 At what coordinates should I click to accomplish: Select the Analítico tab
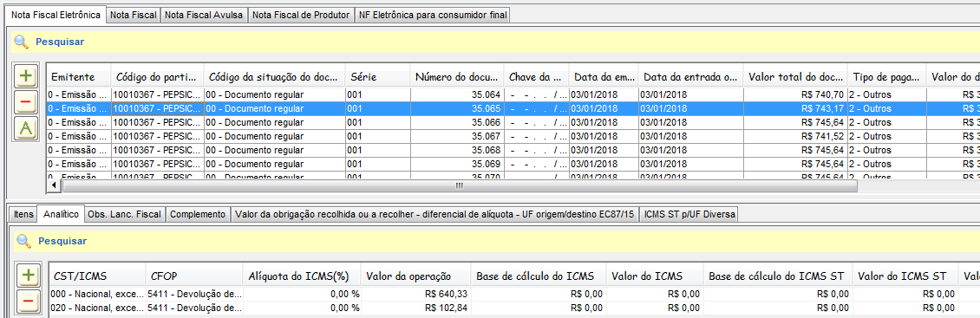(x=61, y=214)
